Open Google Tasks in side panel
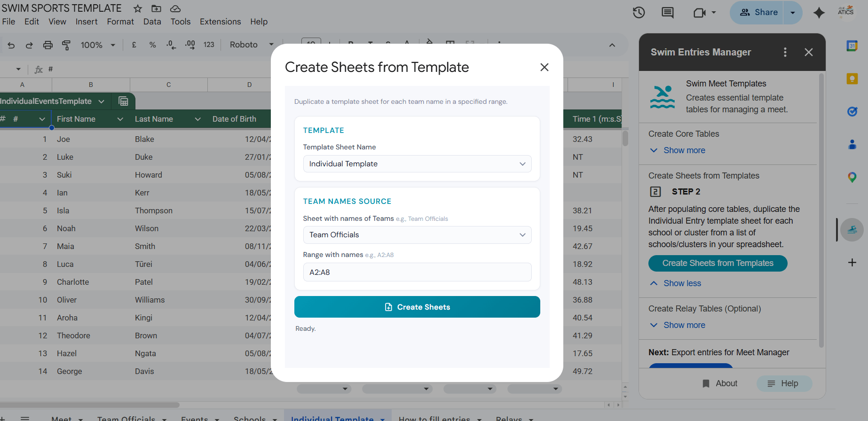 [x=852, y=111]
